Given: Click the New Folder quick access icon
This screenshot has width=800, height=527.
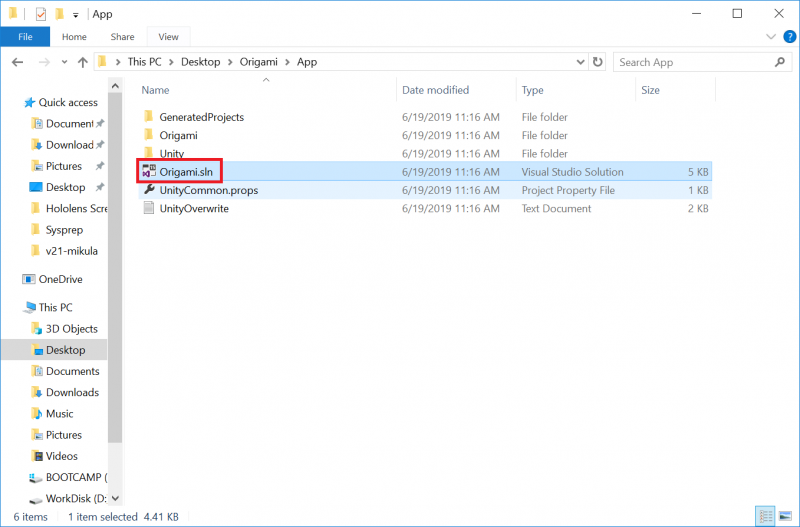Looking at the screenshot, I should tap(59, 14).
